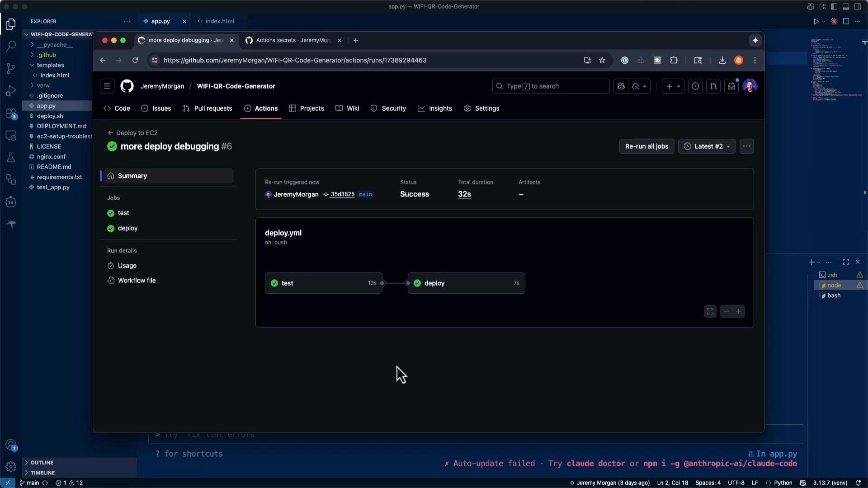Open browser Downloads icon
This screenshot has width=868, height=488.
pos(722,60)
